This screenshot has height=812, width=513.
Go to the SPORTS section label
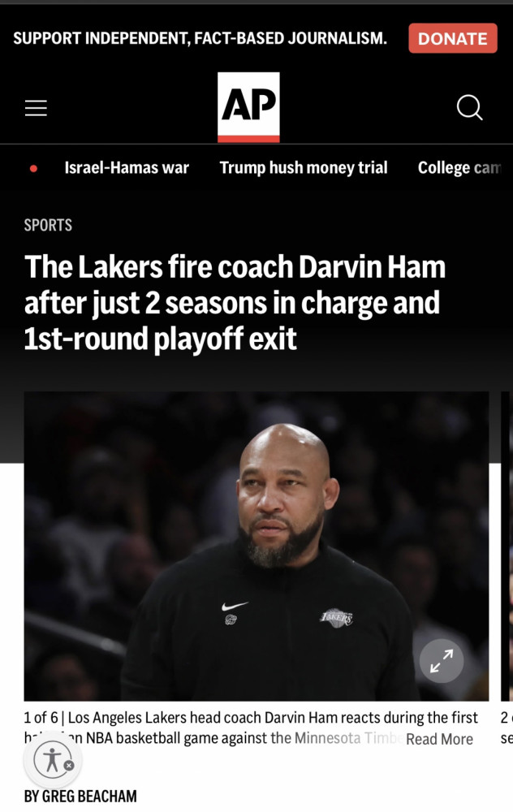click(48, 225)
